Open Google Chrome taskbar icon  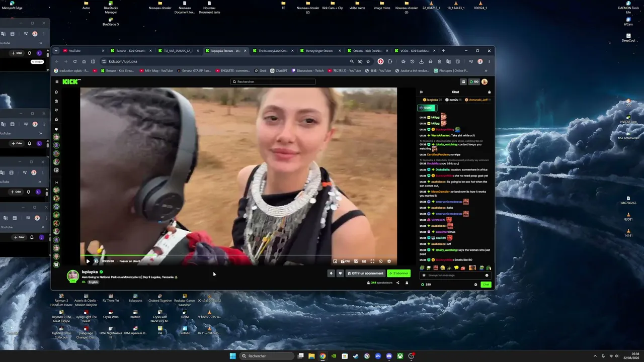pyautogui.click(x=323, y=356)
